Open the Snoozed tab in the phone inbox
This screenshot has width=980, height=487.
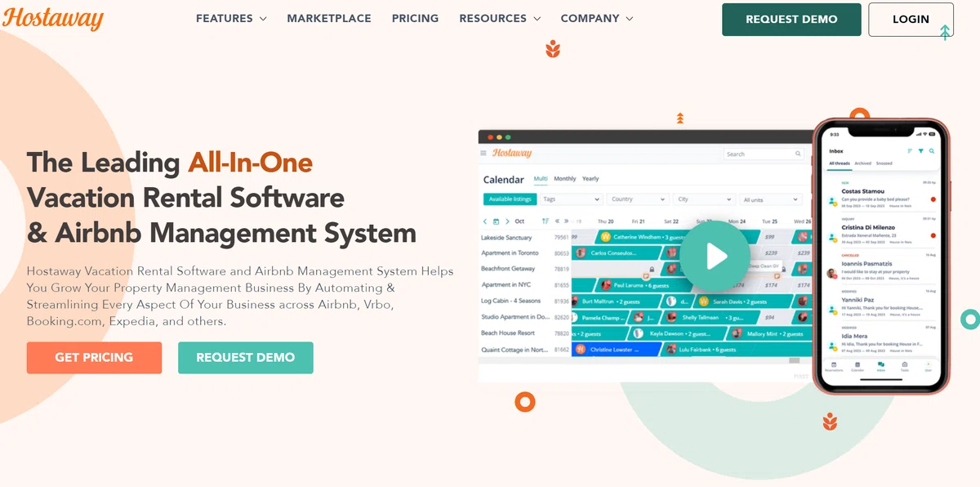pos(884,163)
